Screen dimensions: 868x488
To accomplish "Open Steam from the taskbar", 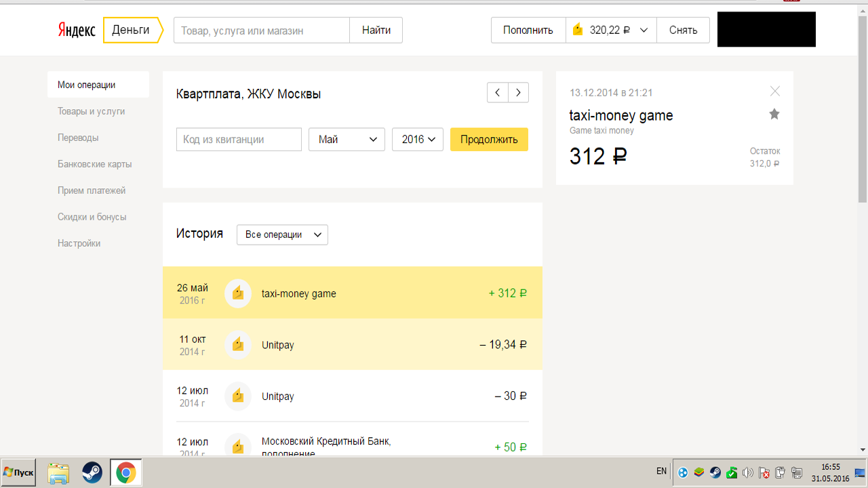I will pyautogui.click(x=92, y=472).
